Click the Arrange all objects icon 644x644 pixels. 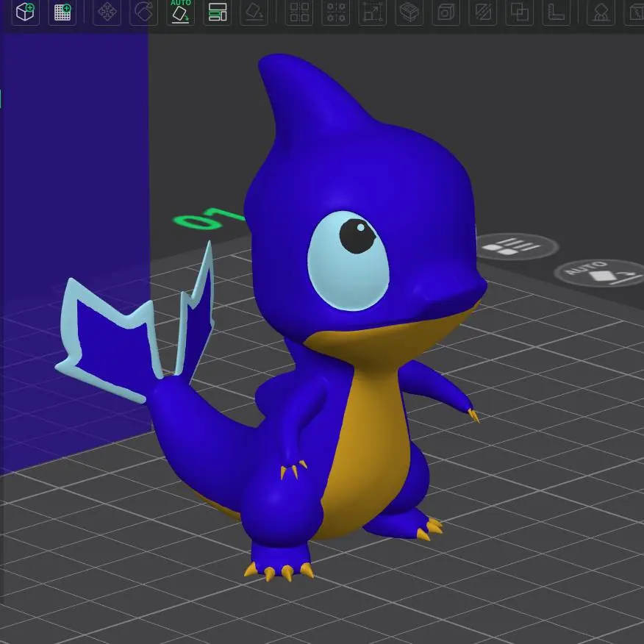pos(218,12)
